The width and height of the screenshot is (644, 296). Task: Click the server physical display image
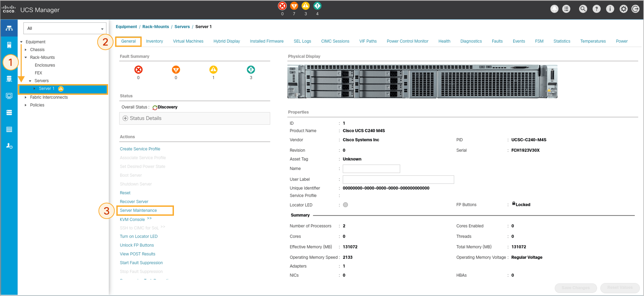click(x=422, y=81)
